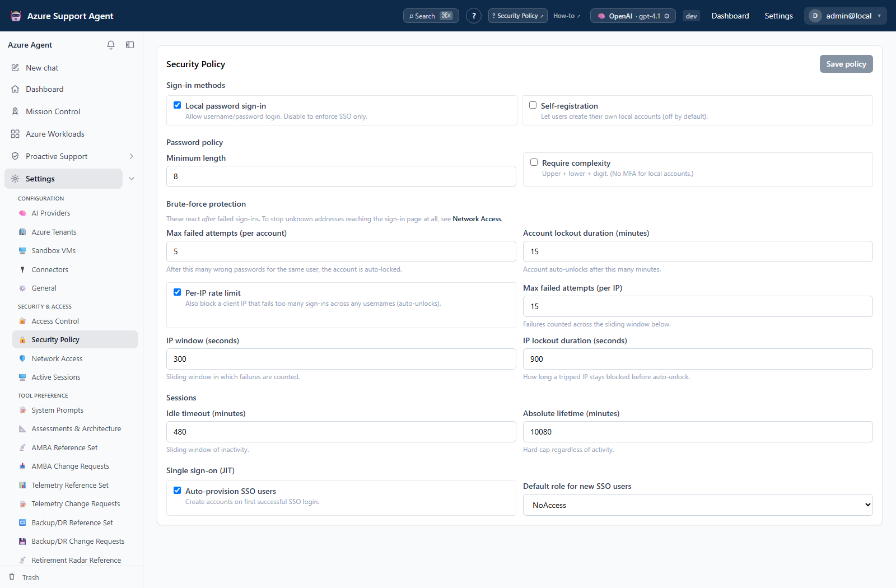Disable Local password sign-in checkbox
Viewport: 896px width, 588px height.
coord(177,105)
